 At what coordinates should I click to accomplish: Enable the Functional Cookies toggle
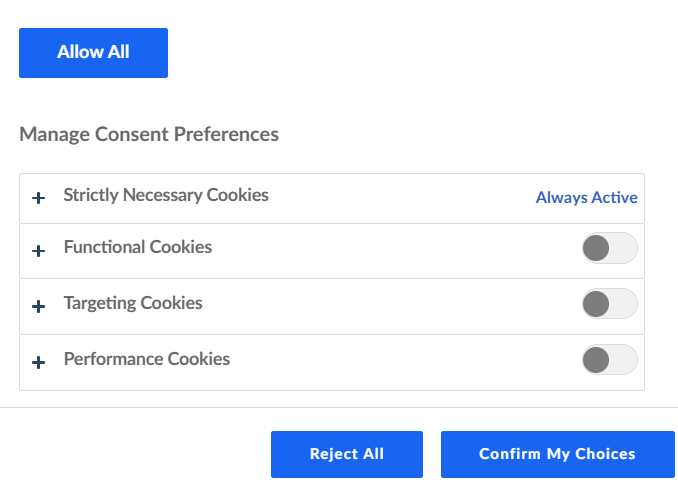[x=609, y=249]
